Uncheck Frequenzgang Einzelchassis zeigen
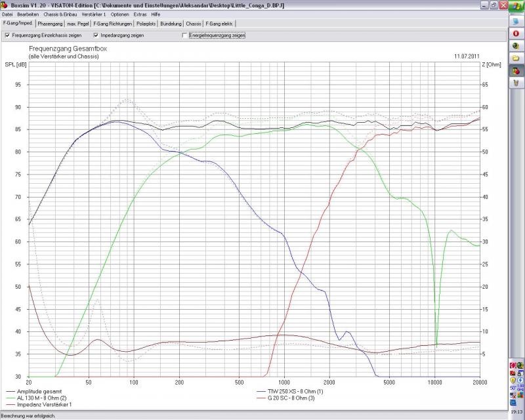525x420 pixels. (x=7, y=35)
